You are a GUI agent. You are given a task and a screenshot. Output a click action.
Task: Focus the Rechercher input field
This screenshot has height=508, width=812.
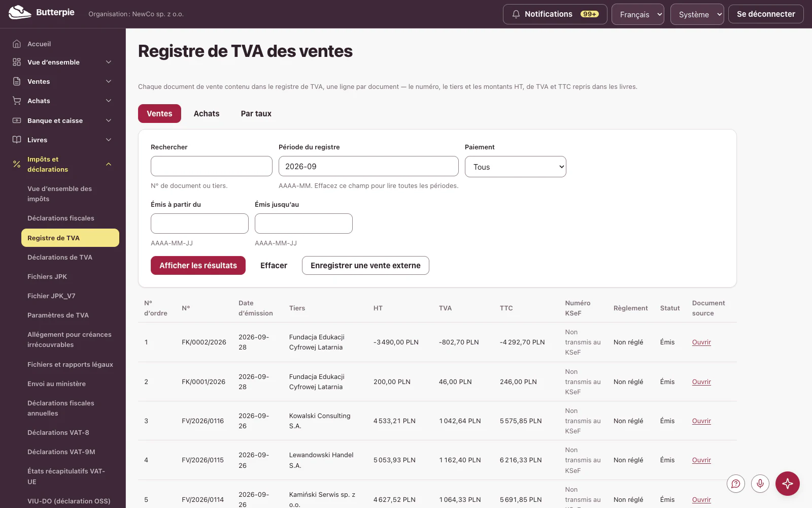212,166
